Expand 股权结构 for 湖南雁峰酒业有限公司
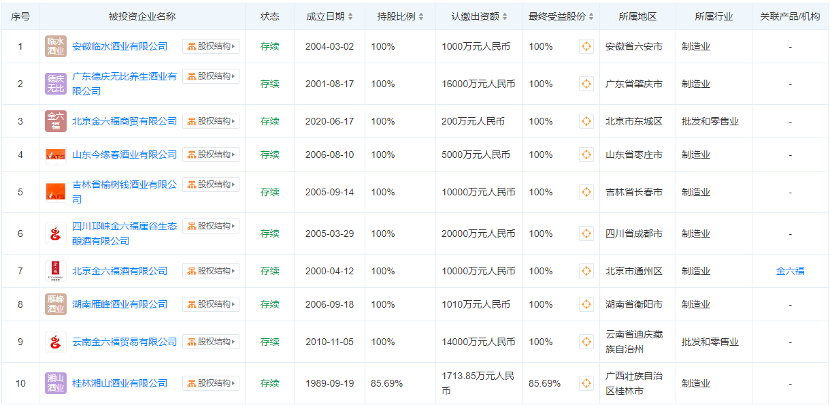This screenshot has width=830, height=406. (x=210, y=304)
